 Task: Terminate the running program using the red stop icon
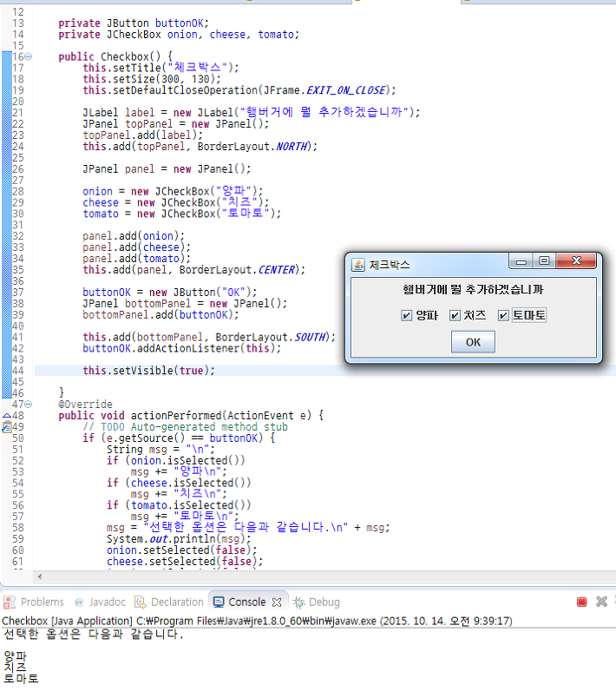coord(581,602)
